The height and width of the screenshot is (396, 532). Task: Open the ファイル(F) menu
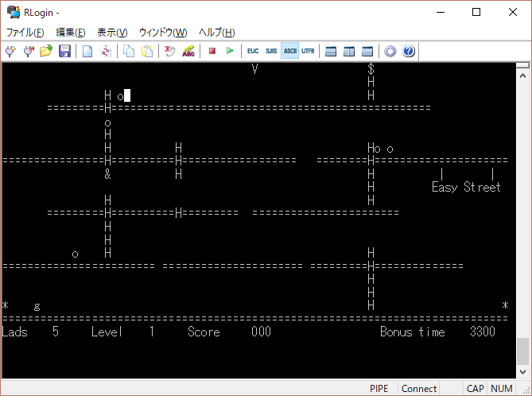click(x=26, y=33)
